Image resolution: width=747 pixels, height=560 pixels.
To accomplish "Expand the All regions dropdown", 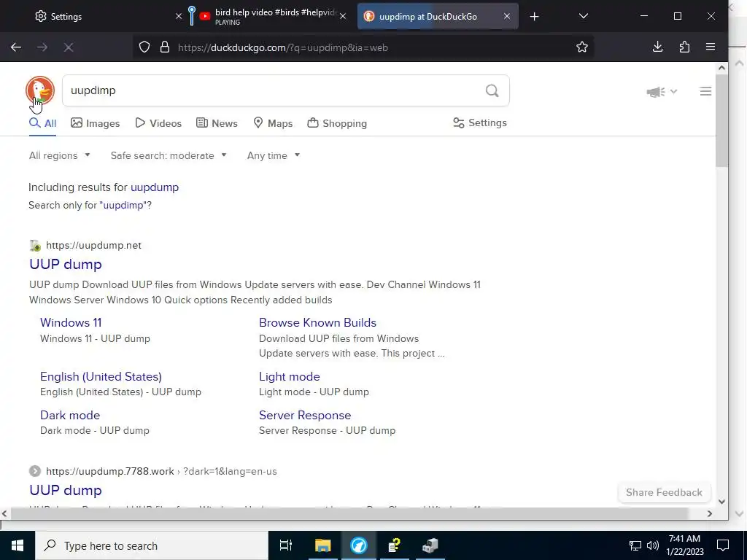I will (60, 156).
